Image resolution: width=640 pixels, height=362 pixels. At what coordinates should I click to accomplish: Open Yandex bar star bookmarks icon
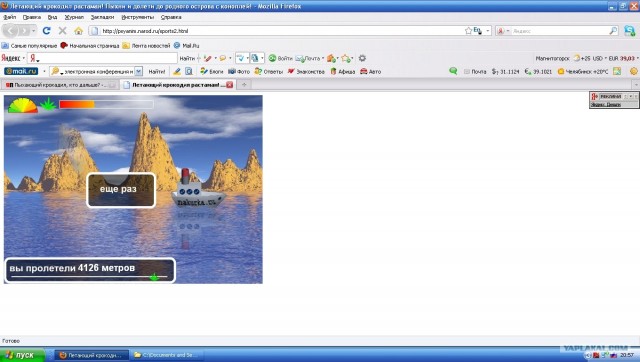346,58
